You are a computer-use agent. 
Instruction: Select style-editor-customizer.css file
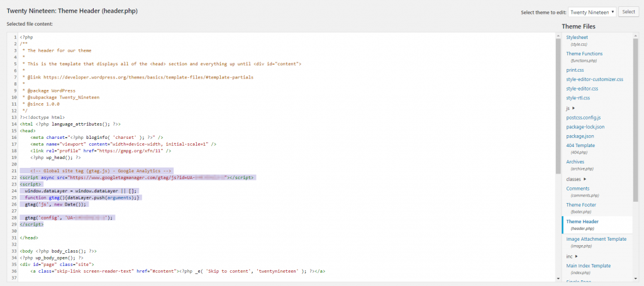594,79
